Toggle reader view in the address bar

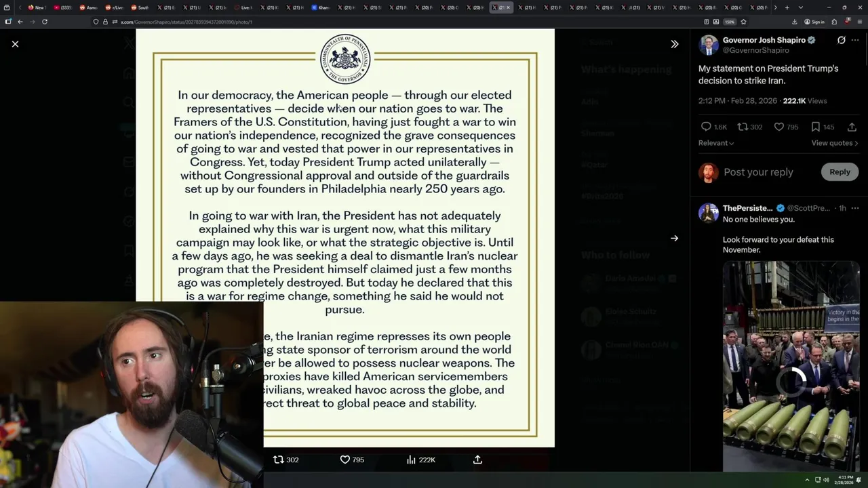(x=705, y=22)
